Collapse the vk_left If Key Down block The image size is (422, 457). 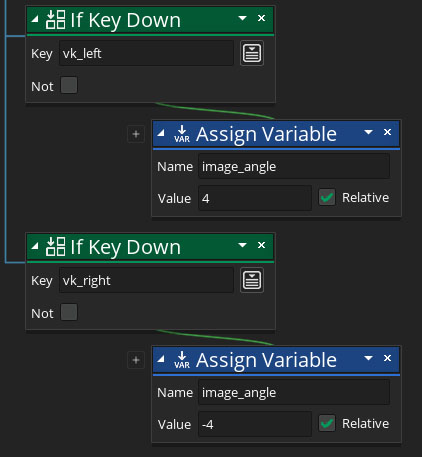pyautogui.click(x=35, y=19)
